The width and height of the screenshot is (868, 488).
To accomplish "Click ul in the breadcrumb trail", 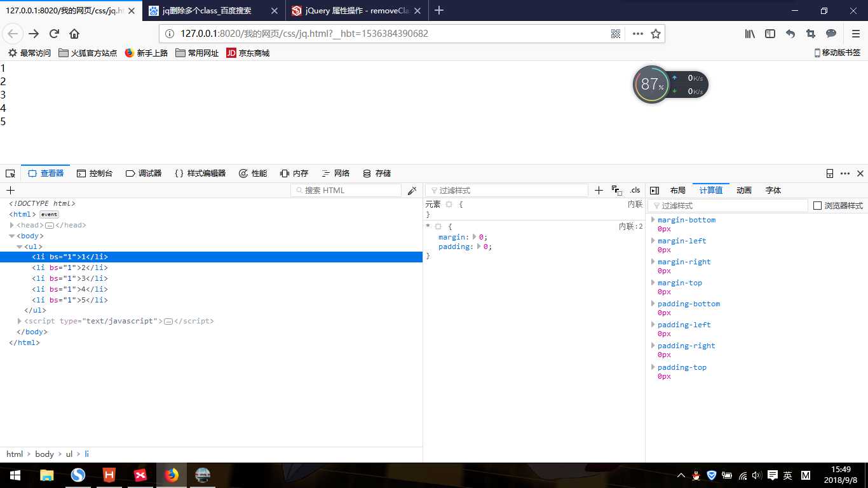I will [69, 454].
